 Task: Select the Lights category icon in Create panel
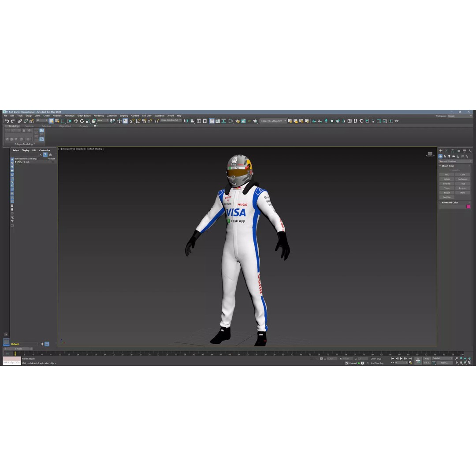click(449, 156)
